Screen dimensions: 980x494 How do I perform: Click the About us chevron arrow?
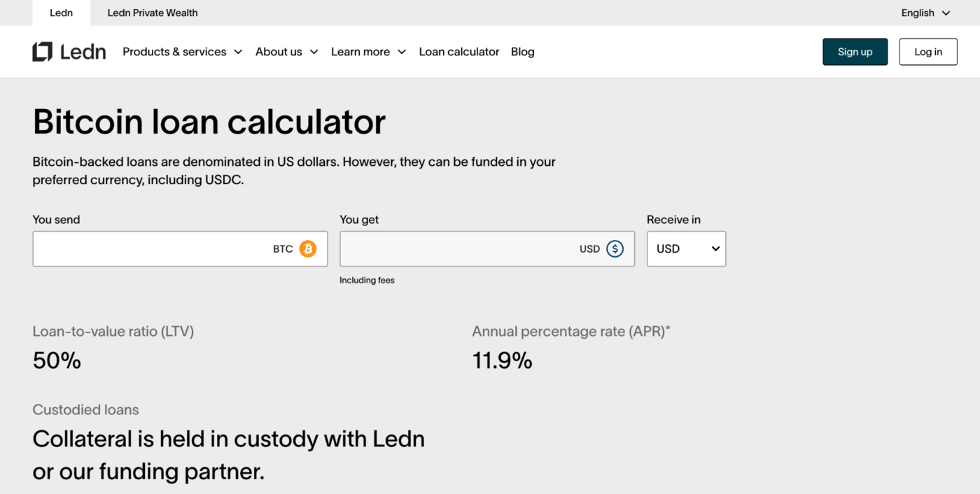click(x=314, y=52)
